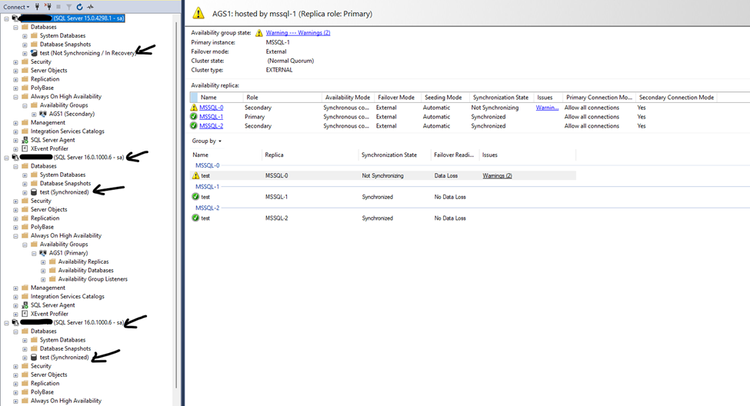750x406 pixels.
Task: Select the SQL Server 15.0.4298.1 server node
Action: tap(72, 18)
